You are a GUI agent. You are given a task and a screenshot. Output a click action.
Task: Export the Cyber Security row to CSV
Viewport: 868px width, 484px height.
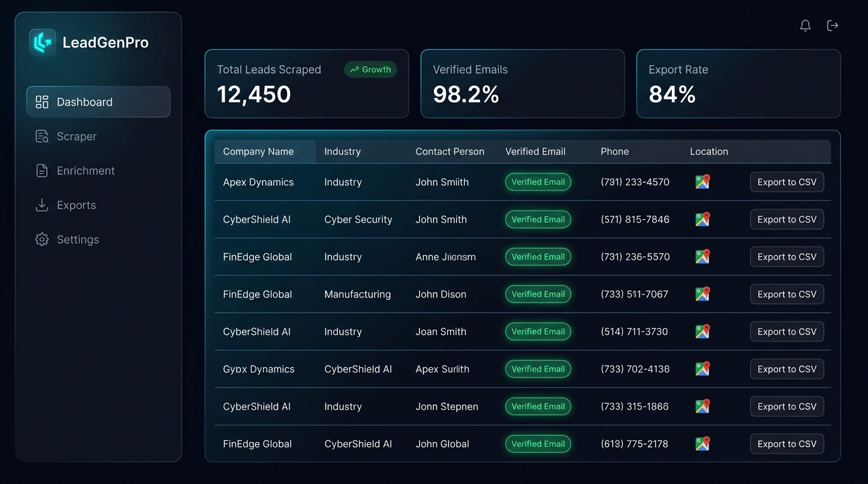[x=787, y=219]
